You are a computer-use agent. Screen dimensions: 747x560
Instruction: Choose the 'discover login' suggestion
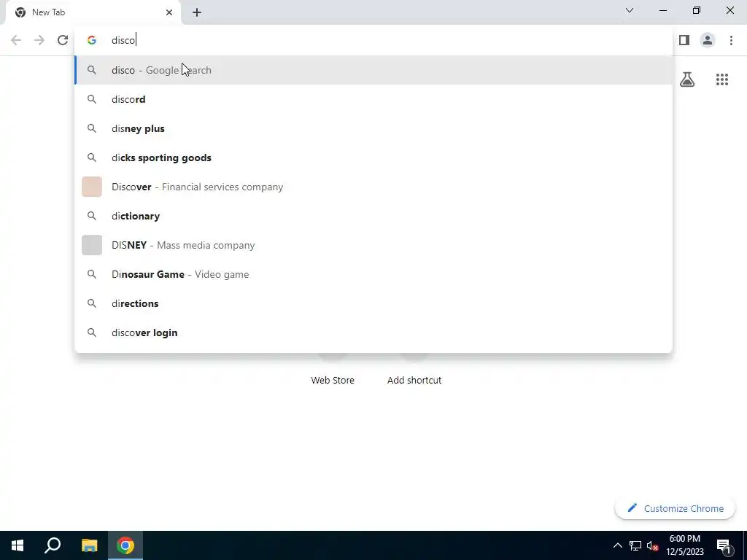(374, 332)
